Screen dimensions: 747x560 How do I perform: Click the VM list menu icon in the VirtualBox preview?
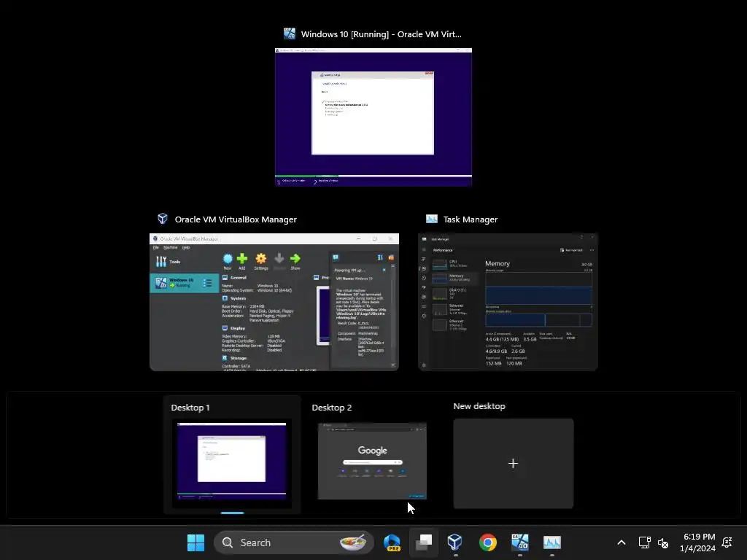207,283
